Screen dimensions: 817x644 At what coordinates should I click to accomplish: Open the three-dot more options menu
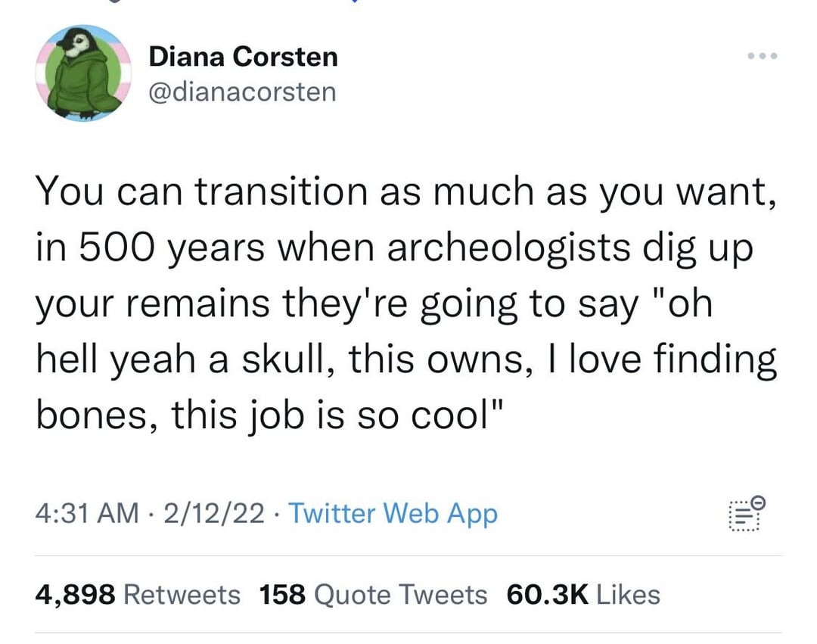[763, 56]
